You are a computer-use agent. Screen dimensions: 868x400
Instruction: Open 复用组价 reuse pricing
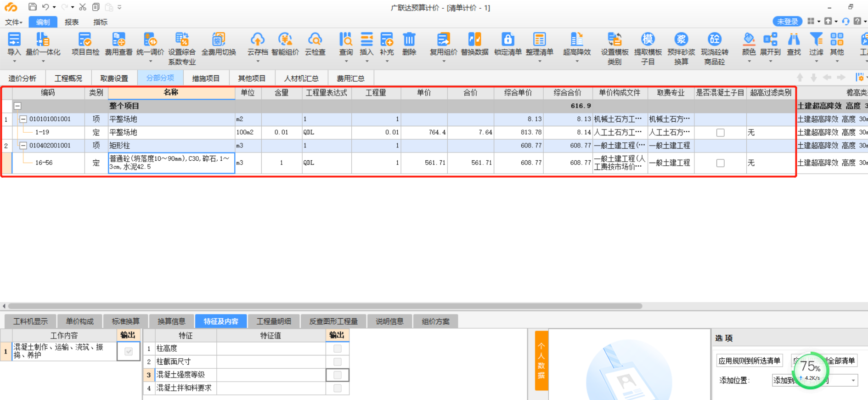pos(443,45)
